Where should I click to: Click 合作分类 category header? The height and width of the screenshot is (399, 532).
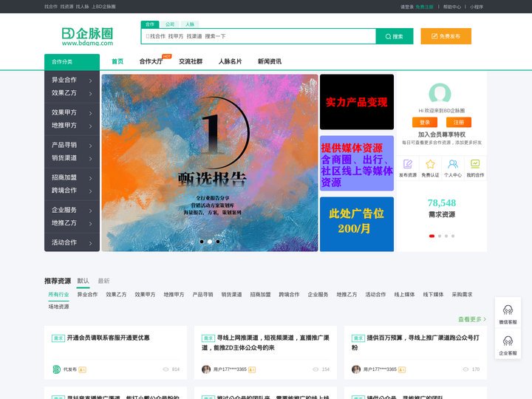72,62
